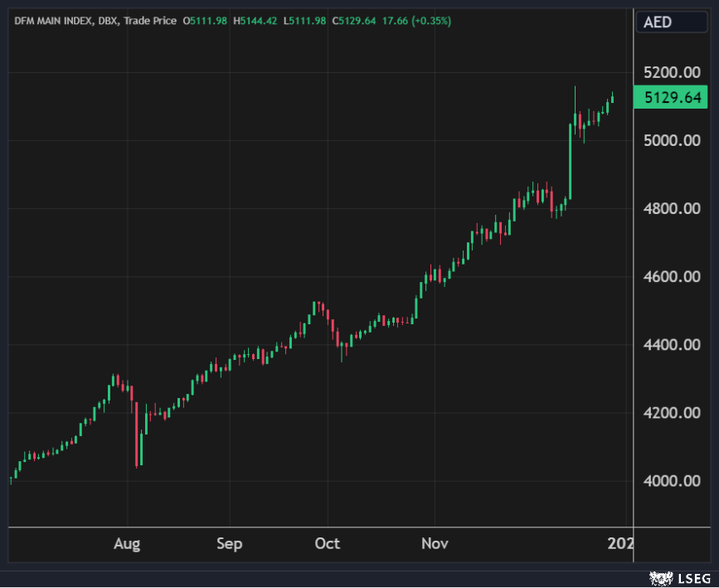
Task: Select the Nov label on time axis
Action: [x=435, y=544]
